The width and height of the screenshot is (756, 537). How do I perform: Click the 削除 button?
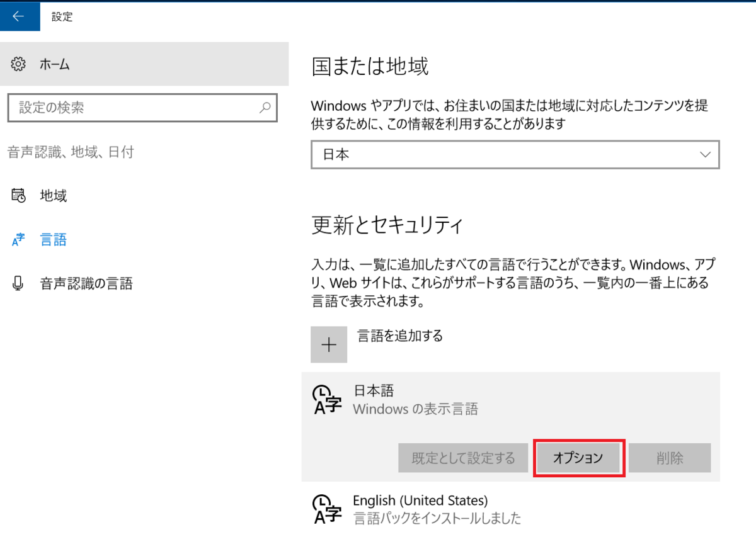pyautogui.click(x=670, y=458)
